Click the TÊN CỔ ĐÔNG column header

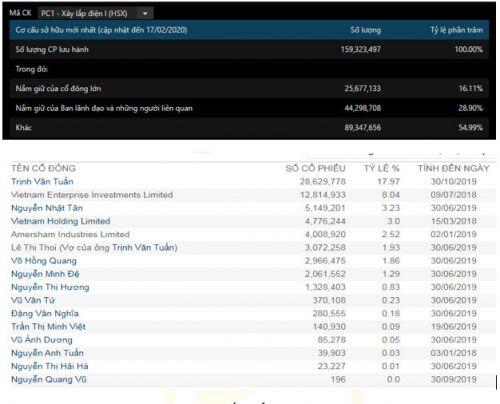43,168
